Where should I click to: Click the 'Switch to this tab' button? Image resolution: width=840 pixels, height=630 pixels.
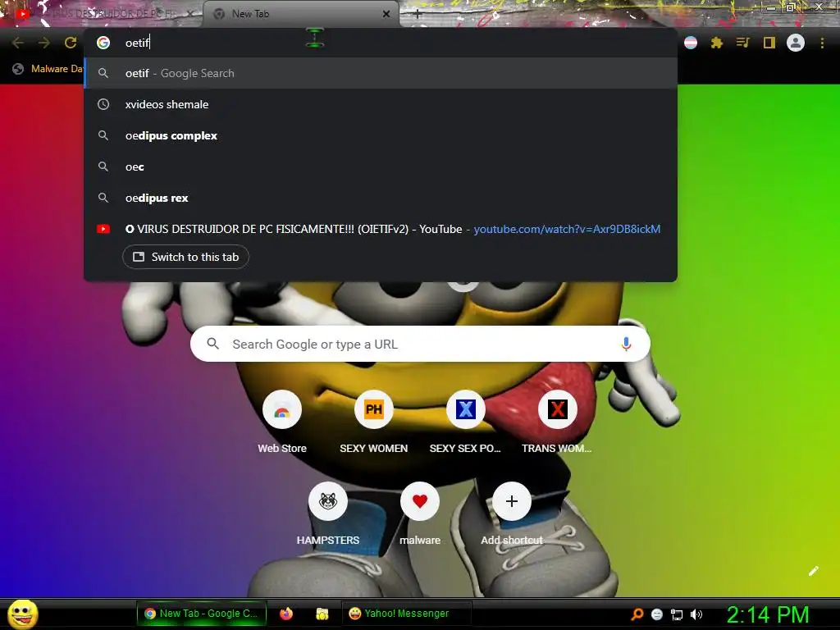[x=186, y=257]
